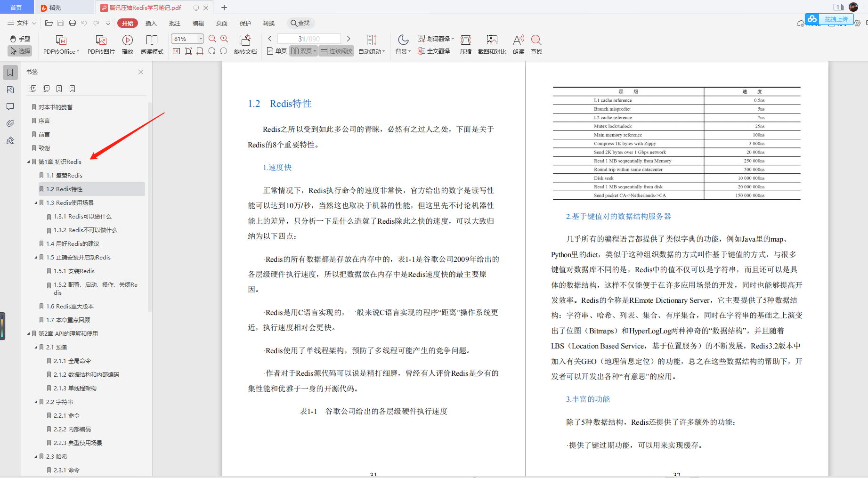
Task: Click the zoom out magnifier icon
Action: pyautogui.click(x=212, y=39)
